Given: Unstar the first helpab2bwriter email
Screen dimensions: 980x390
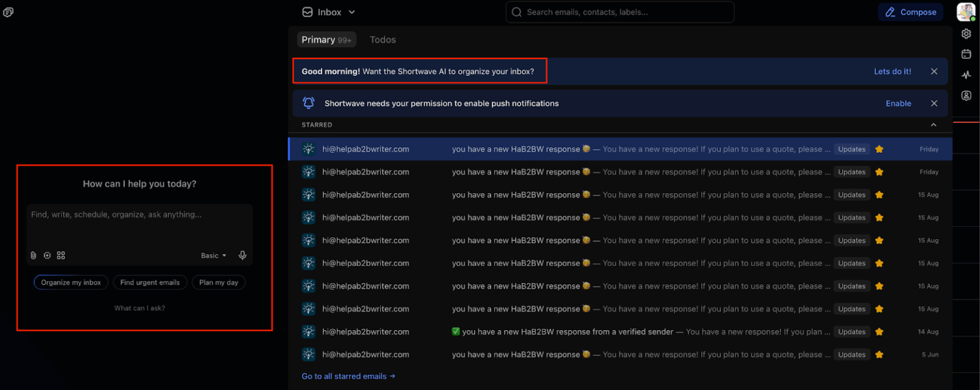Looking at the screenshot, I should [x=879, y=149].
